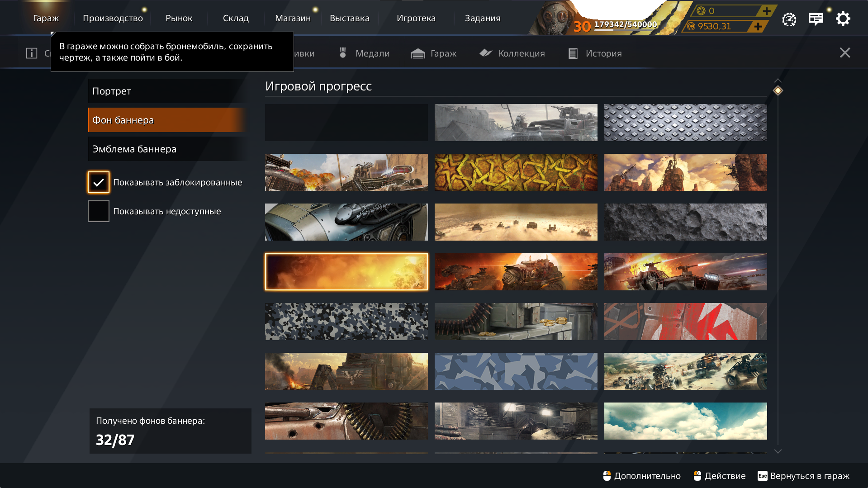This screenshot has width=868, height=488.
Task: Select the Портрет category
Action: click(167, 91)
